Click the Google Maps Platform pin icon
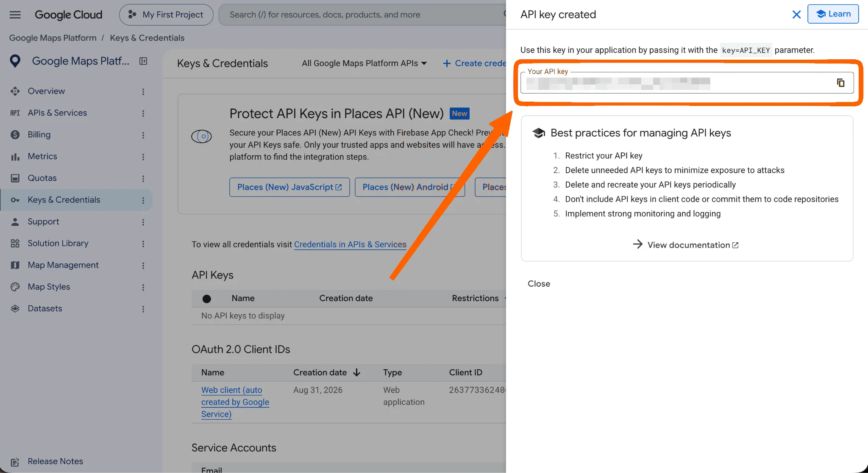This screenshot has width=868, height=473. click(15, 61)
